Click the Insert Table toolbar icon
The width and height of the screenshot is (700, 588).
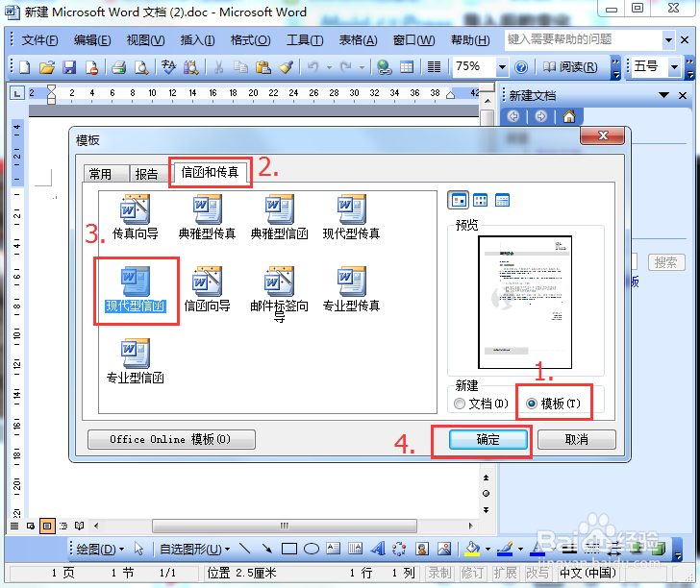point(407,67)
